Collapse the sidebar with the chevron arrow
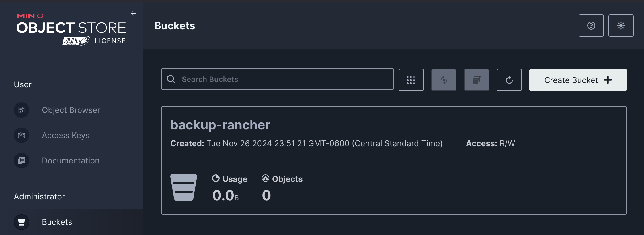 click(133, 13)
